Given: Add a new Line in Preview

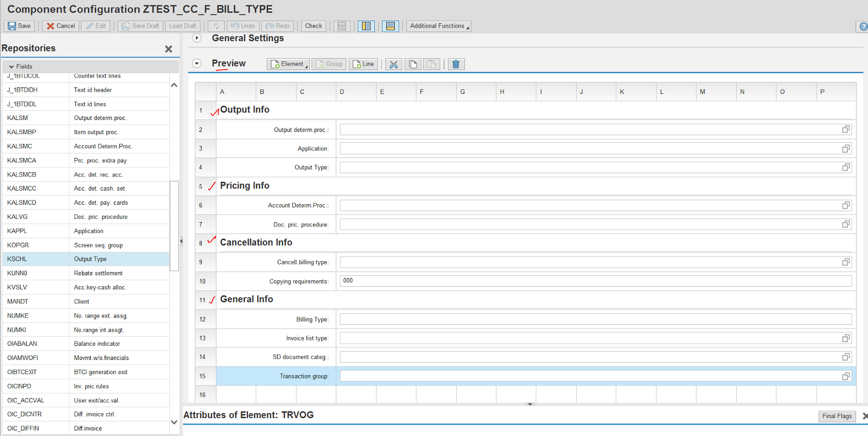Looking at the screenshot, I should [x=363, y=64].
